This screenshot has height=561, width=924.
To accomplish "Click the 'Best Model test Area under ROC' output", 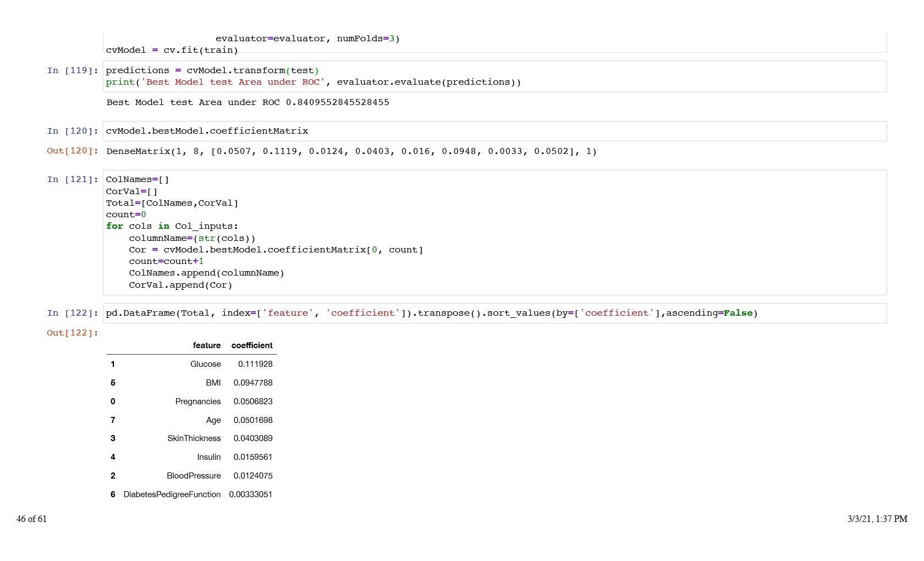I will pyautogui.click(x=248, y=102).
